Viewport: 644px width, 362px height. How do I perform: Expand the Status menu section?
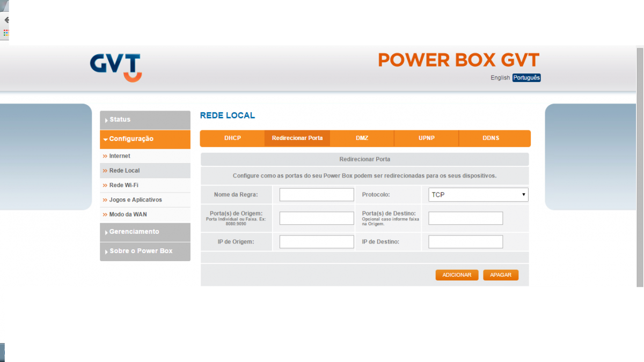145,120
